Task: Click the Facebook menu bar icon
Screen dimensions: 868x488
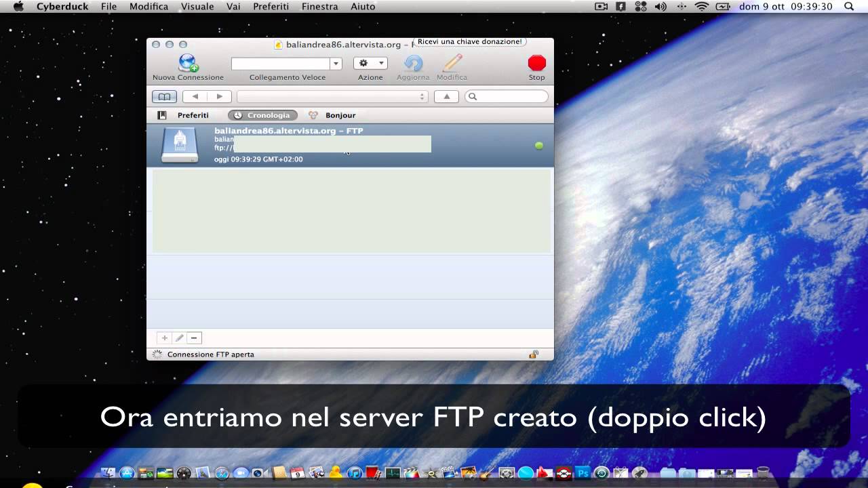Action: click(x=620, y=6)
